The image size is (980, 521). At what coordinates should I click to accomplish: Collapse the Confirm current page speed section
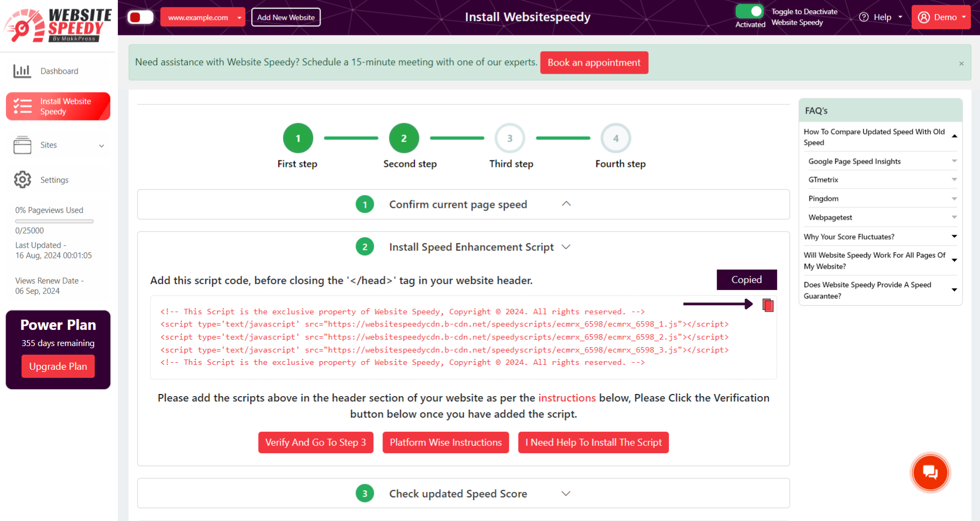pos(566,204)
